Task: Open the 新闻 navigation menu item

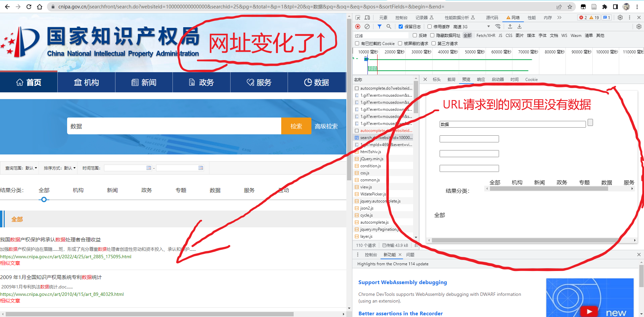Action: point(144,82)
